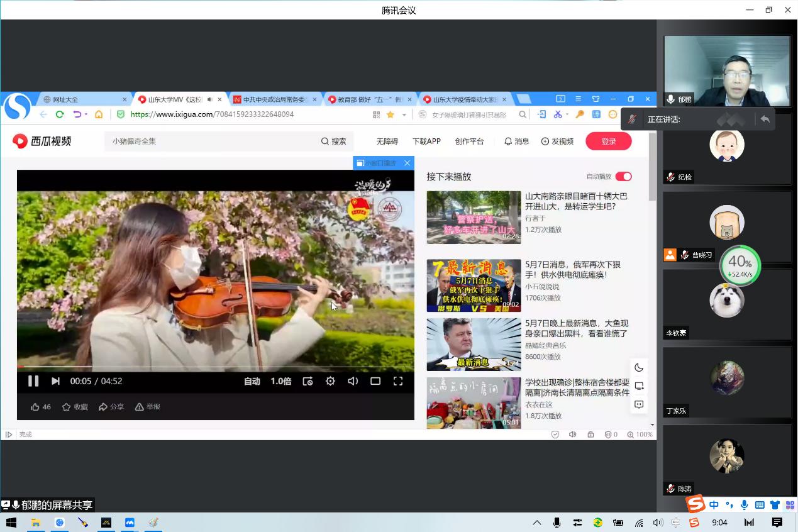Skip to the next video
This screenshot has width=798, height=532.
pos(55,381)
